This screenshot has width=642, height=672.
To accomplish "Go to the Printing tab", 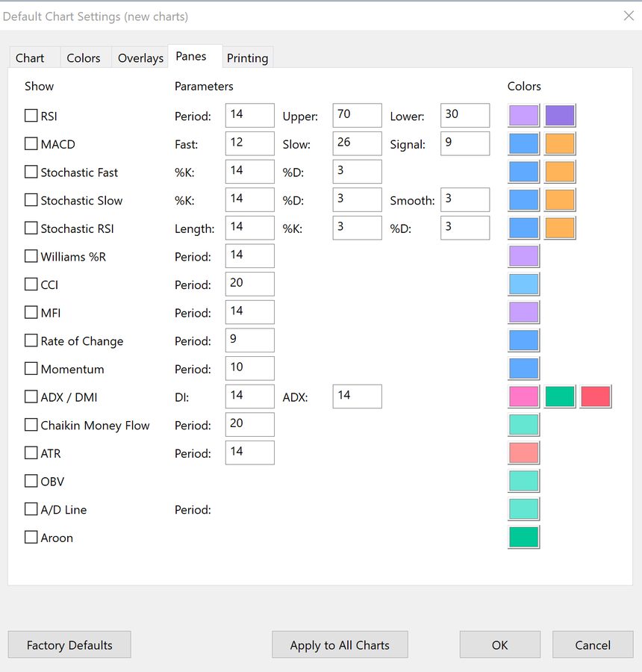I will tap(247, 57).
